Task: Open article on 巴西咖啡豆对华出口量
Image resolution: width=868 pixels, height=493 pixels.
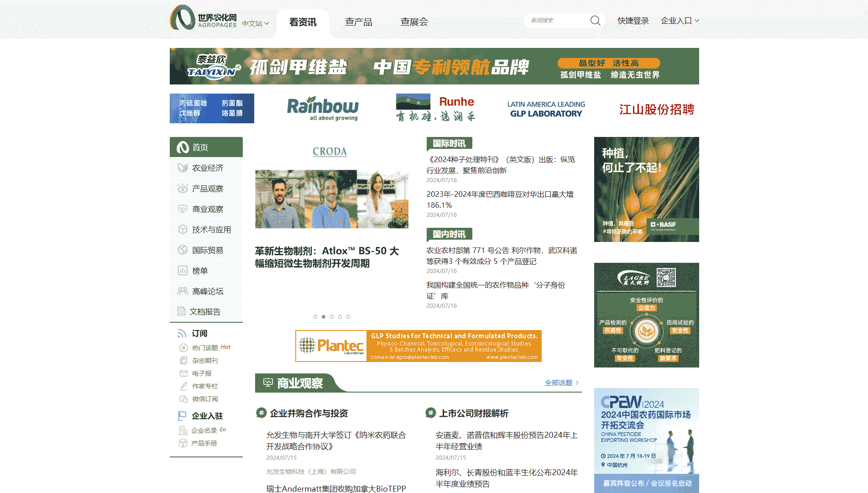Action: (x=500, y=199)
